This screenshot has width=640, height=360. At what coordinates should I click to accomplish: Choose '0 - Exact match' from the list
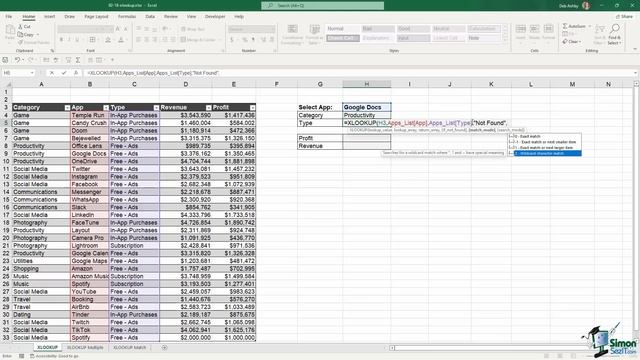pyautogui.click(x=544, y=136)
